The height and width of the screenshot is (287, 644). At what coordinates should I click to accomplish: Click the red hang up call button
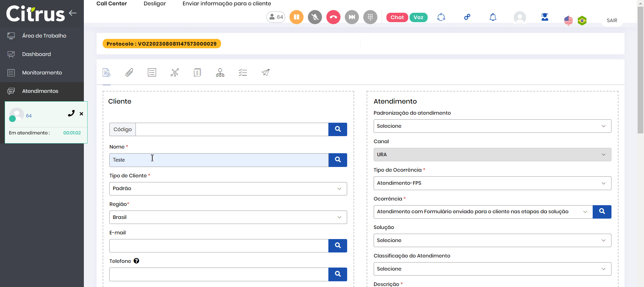click(333, 17)
